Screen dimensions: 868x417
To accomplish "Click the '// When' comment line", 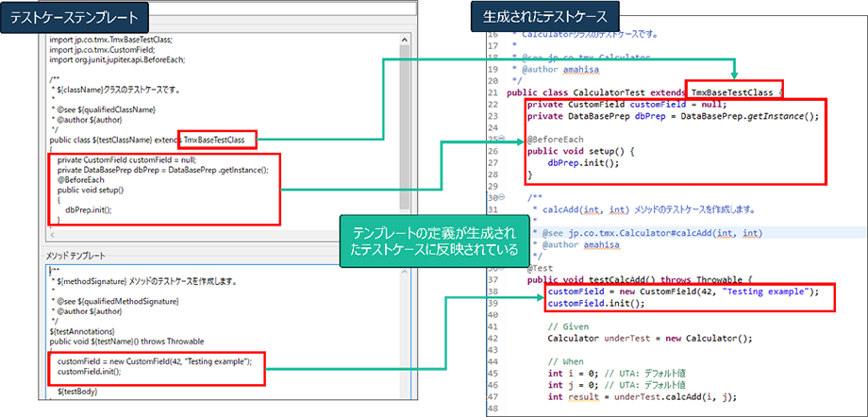I will point(564,361).
